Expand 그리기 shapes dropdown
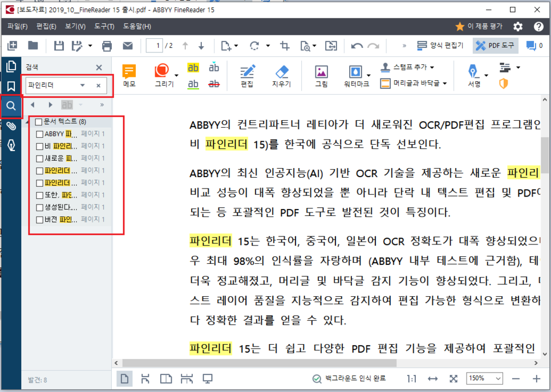551x392 pixels. (176, 75)
